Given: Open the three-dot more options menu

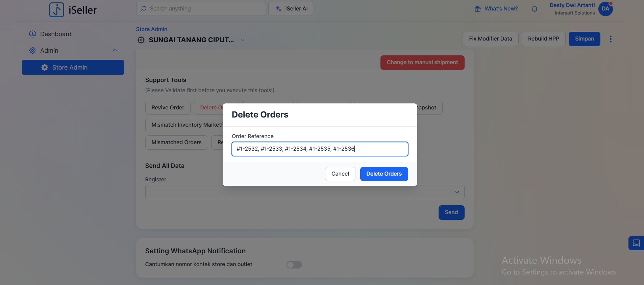Looking at the screenshot, I should point(610,39).
